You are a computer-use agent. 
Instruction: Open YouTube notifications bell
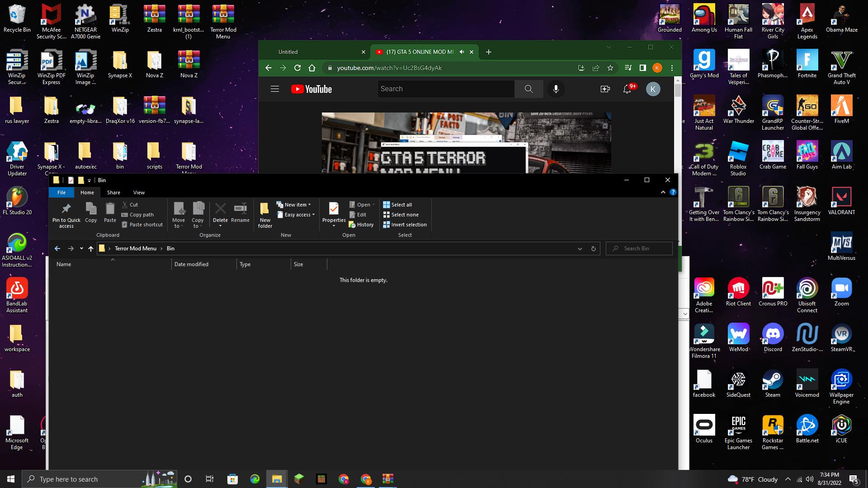(627, 89)
